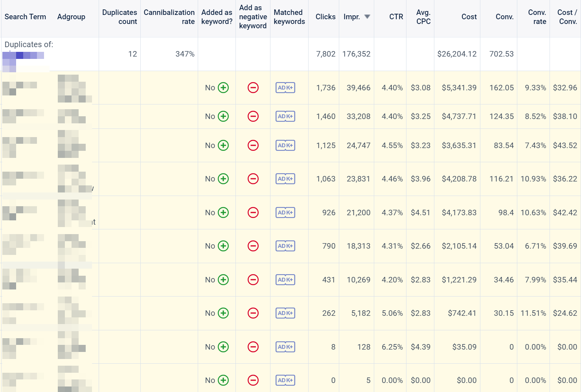
Task: Click the Conv. rate column header
Action: [537, 17]
